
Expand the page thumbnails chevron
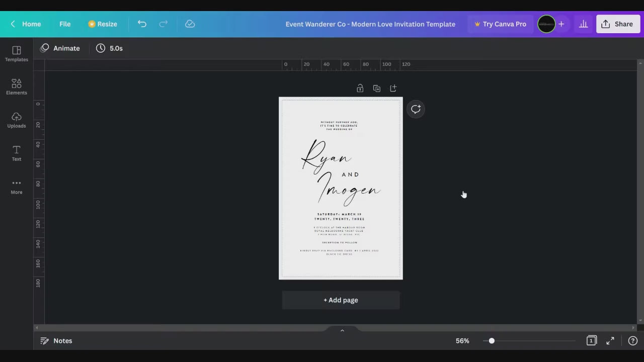[342, 330]
